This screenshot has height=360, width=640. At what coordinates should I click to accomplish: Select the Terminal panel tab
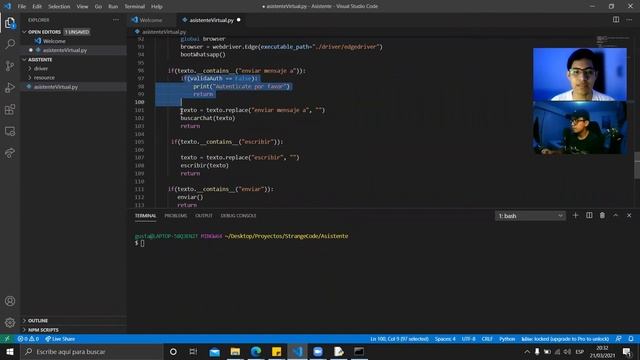(146, 216)
